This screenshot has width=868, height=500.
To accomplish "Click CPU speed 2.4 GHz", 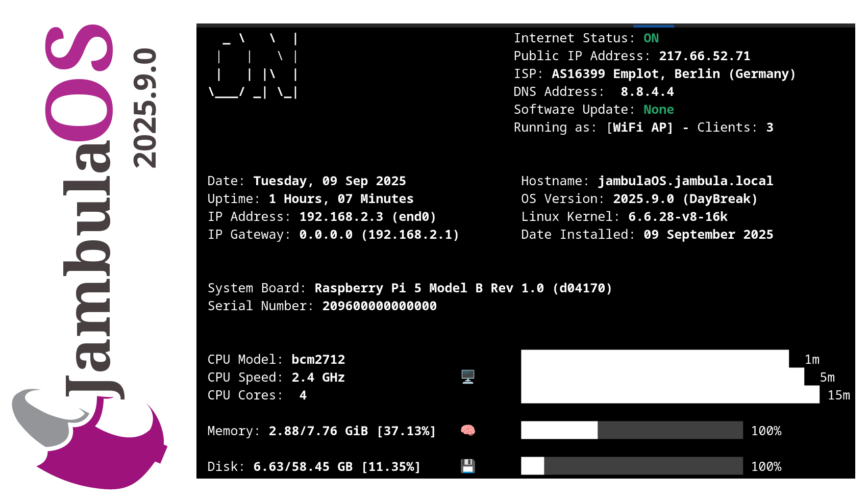I will pos(318,378).
